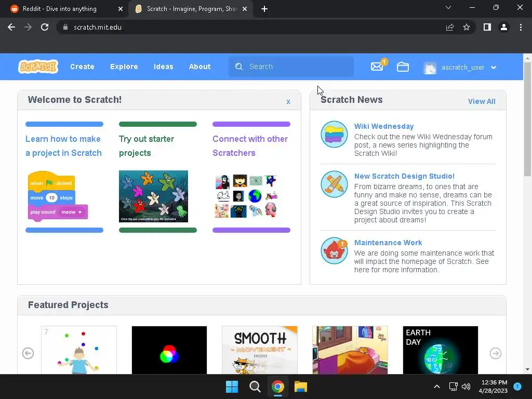This screenshot has width=532, height=399.
Task: Click the search magnifier icon
Action: click(x=239, y=66)
